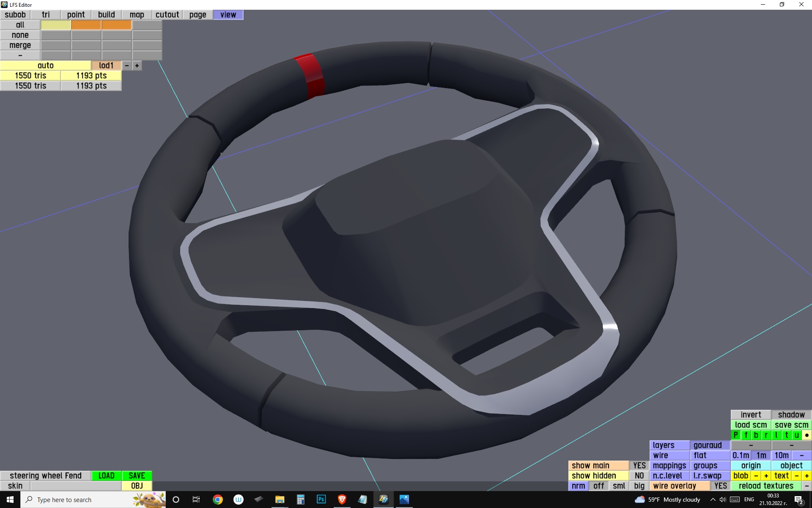812x508 pixels.
Task: Increase blob size with plus
Action: click(766, 475)
